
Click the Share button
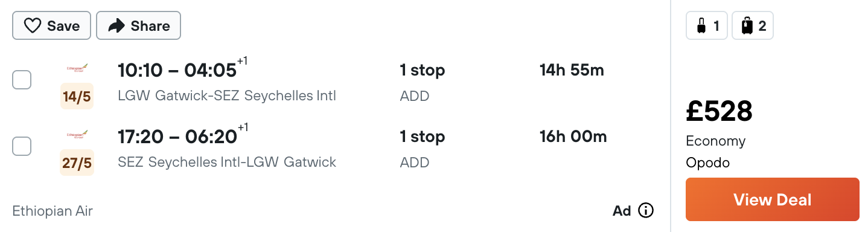(138, 26)
